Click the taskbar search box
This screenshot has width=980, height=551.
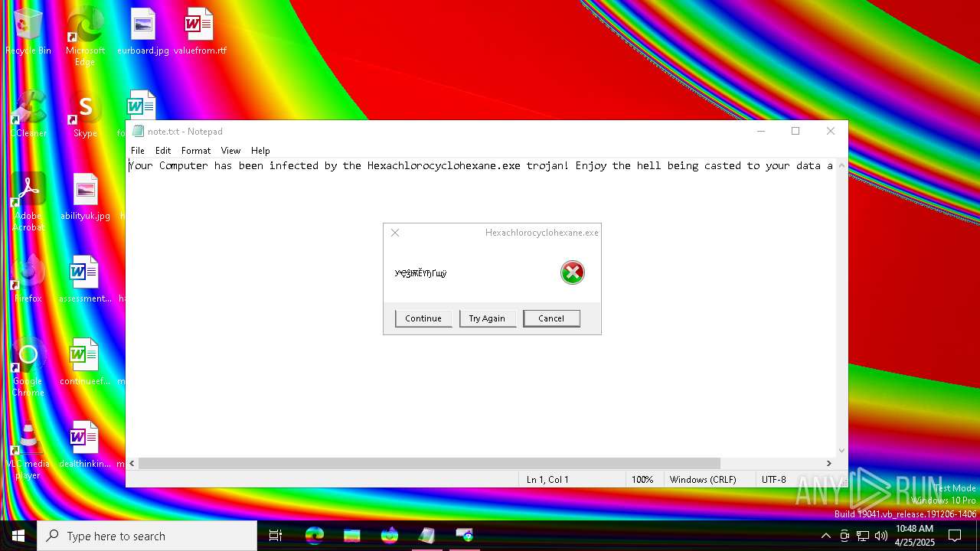[147, 536]
